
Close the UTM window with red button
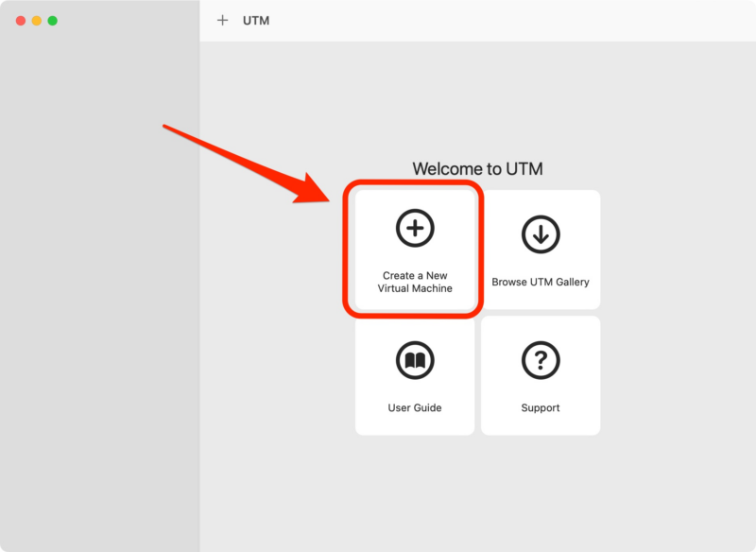pos(21,21)
